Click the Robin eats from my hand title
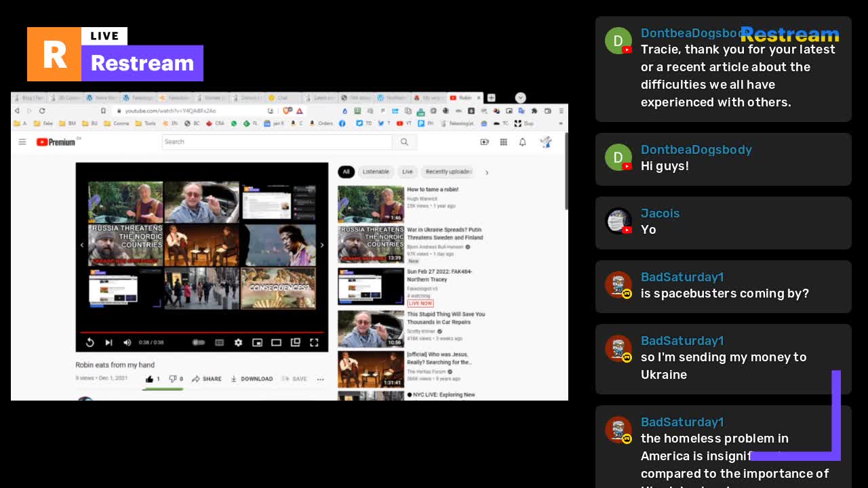Image resolution: width=868 pixels, height=488 pixels. (115, 365)
